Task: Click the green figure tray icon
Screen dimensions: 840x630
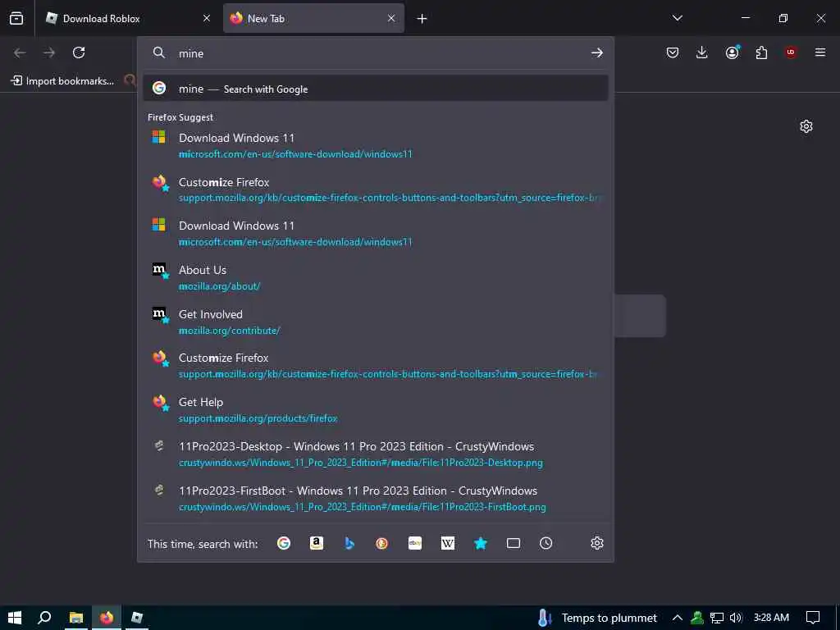Action: [697, 618]
